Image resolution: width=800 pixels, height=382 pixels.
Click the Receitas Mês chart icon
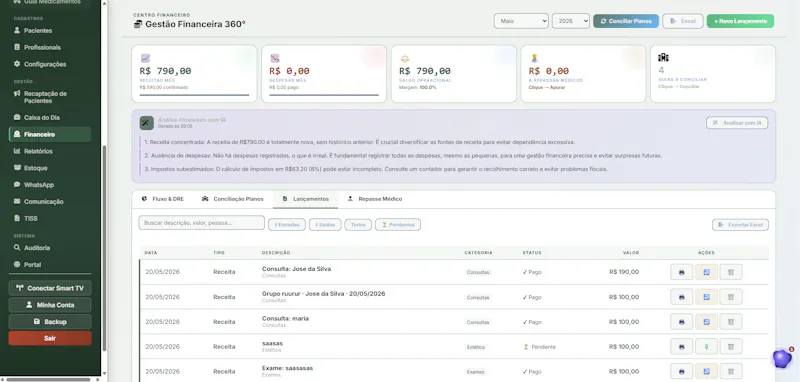click(145, 58)
